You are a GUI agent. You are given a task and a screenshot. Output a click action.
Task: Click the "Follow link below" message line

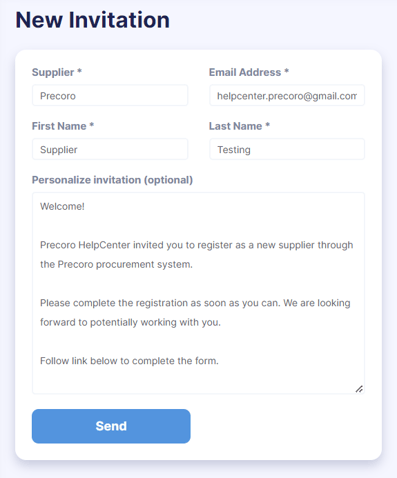(x=129, y=361)
